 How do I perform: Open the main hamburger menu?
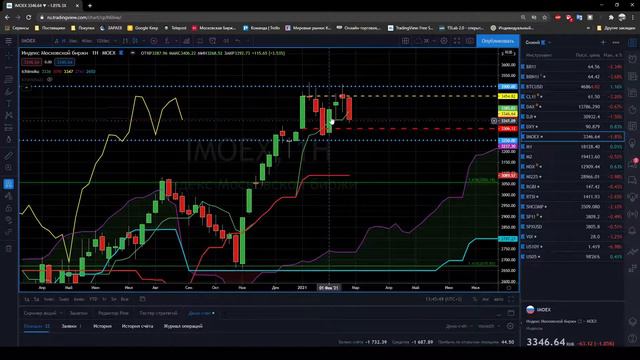click(8, 41)
